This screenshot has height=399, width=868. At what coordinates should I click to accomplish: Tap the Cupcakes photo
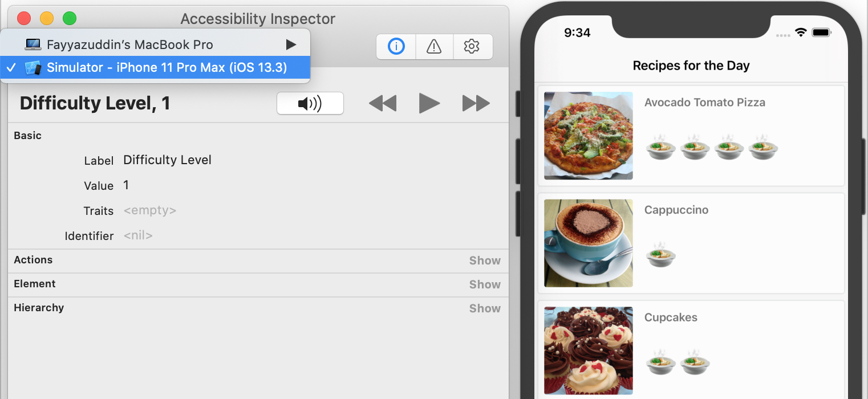[x=589, y=351]
